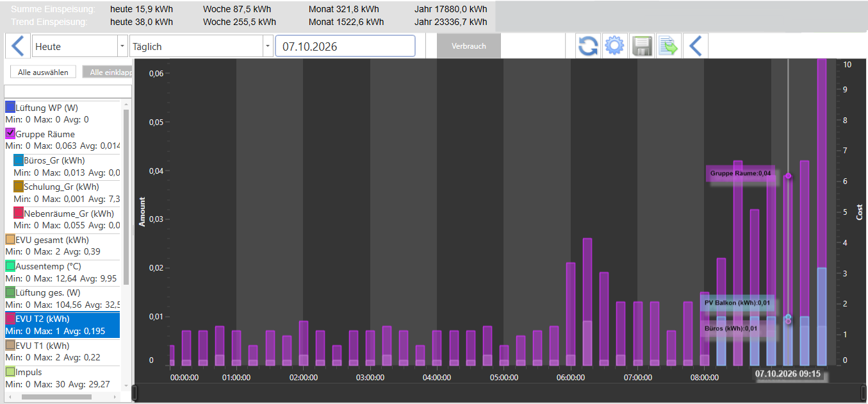The width and height of the screenshot is (868, 404).
Task: Click the back arrow left of Heute
Action: (17, 46)
